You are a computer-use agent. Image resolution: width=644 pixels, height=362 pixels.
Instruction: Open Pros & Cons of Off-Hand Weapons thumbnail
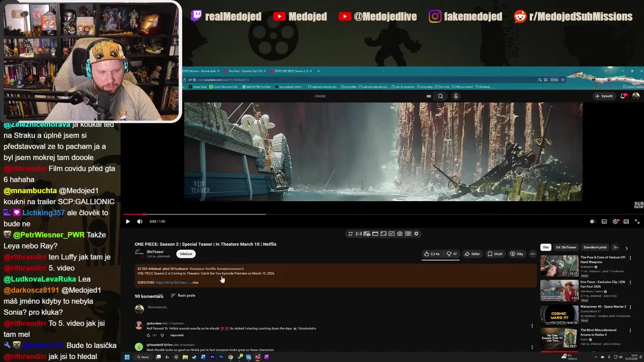click(559, 266)
